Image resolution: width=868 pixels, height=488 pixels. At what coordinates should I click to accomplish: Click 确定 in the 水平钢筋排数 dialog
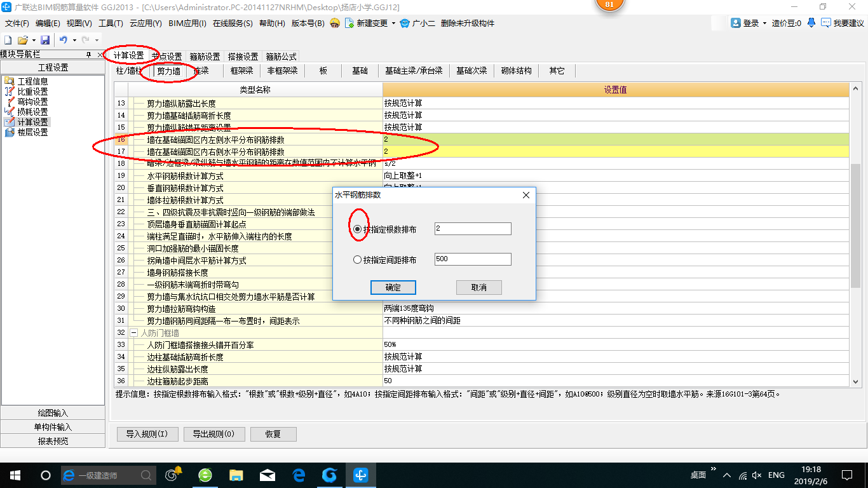pyautogui.click(x=393, y=288)
